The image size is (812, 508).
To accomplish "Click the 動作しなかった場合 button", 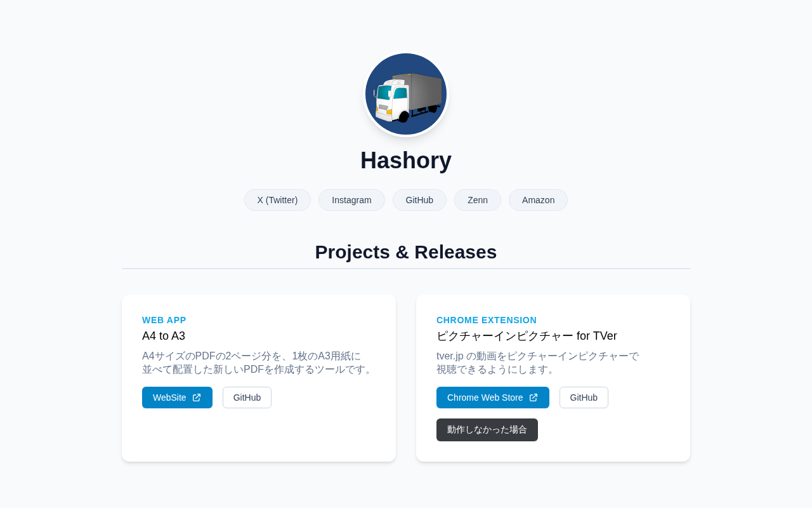I will point(487,430).
